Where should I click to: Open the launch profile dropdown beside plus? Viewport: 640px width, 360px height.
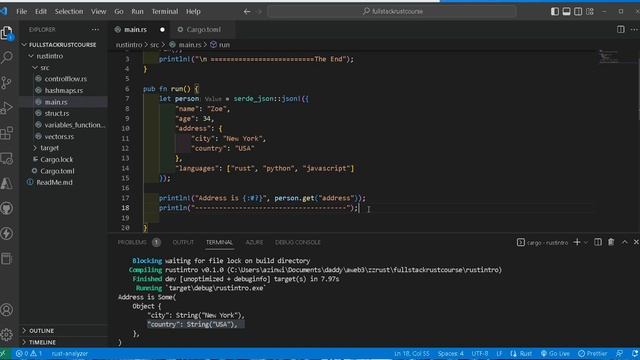click(586, 242)
